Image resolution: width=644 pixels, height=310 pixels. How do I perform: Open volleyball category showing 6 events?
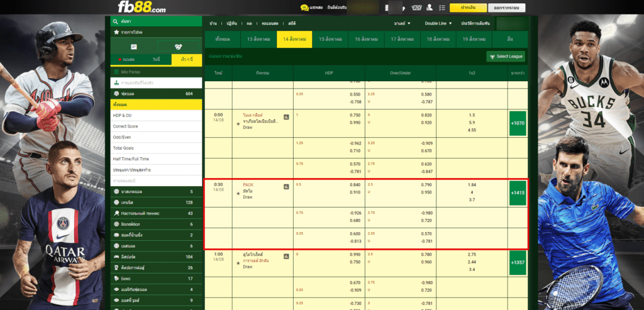click(156, 224)
